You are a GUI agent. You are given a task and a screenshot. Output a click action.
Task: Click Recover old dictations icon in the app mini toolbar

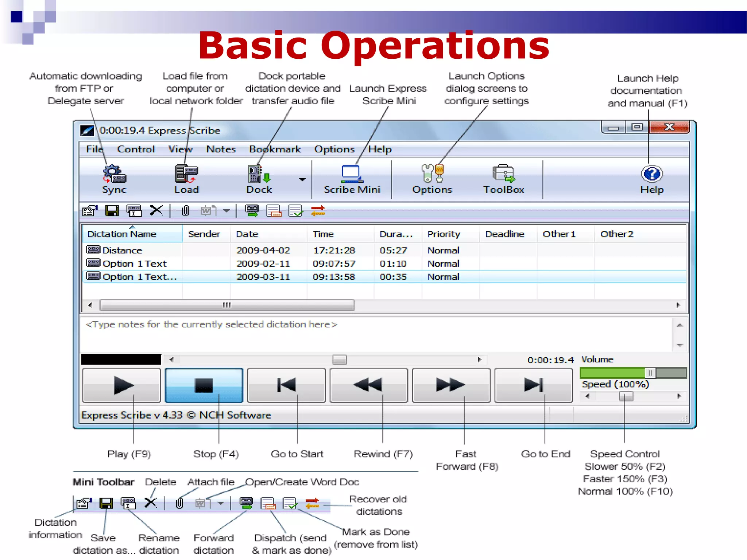318,211
